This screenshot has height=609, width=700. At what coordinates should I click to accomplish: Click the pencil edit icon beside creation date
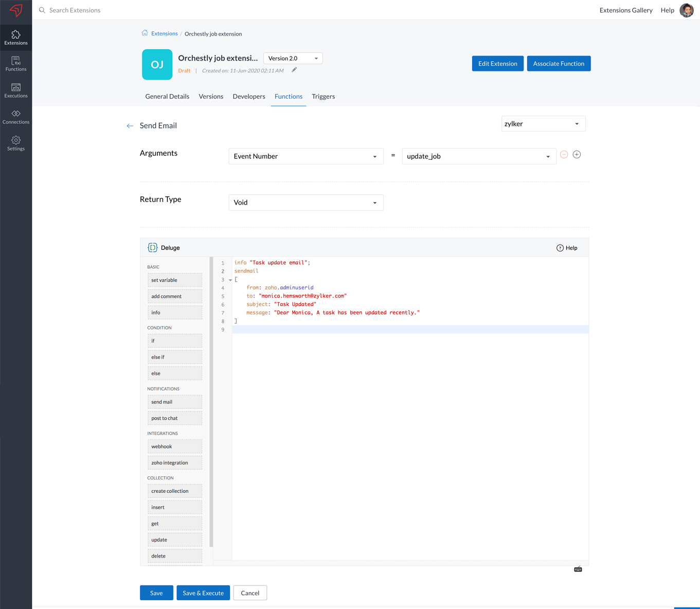point(294,70)
